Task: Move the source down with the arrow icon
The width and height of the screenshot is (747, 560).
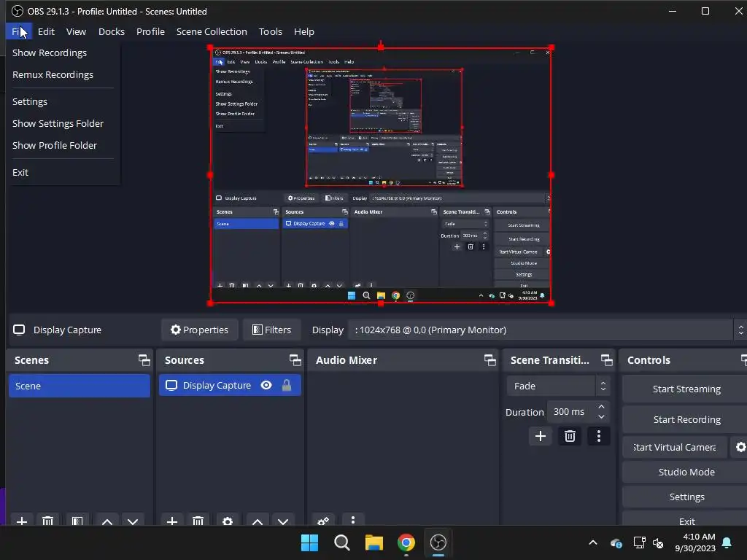Action: click(x=283, y=521)
